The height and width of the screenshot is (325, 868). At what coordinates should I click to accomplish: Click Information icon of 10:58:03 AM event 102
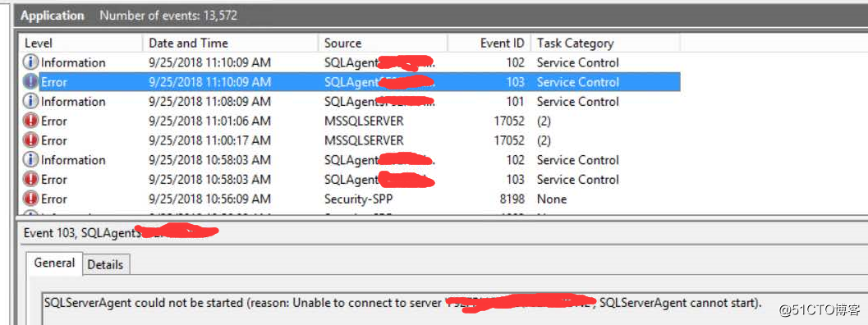(31, 160)
